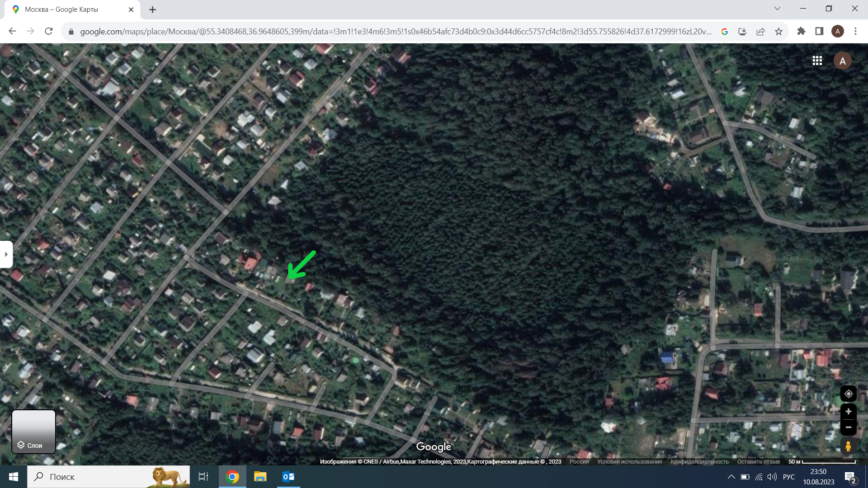Show hidden system tray icons chevron
This screenshot has width=868, height=488.
(x=731, y=477)
